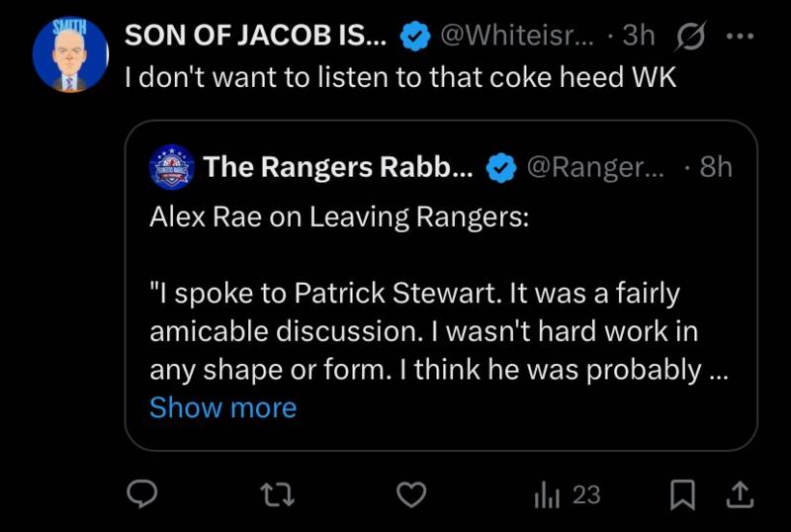Image resolution: width=791 pixels, height=532 pixels.
Task: Repost this post using the retweet icon
Action: coord(280,493)
